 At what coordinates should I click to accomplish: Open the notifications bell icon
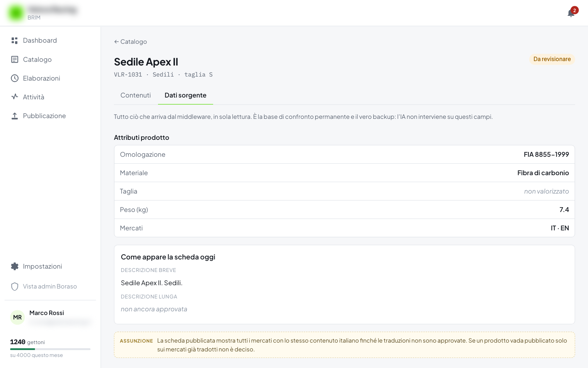pos(571,13)
